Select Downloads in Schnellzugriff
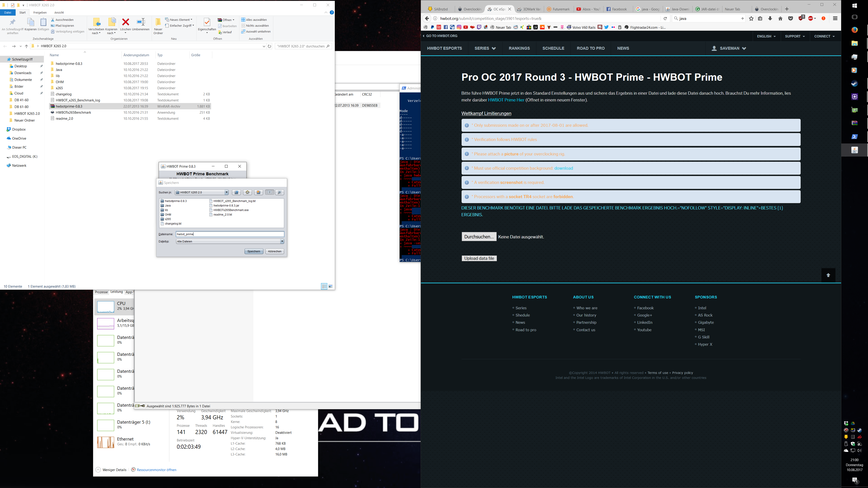The height and width of the screenshot is (488, 868). (23, 73)
